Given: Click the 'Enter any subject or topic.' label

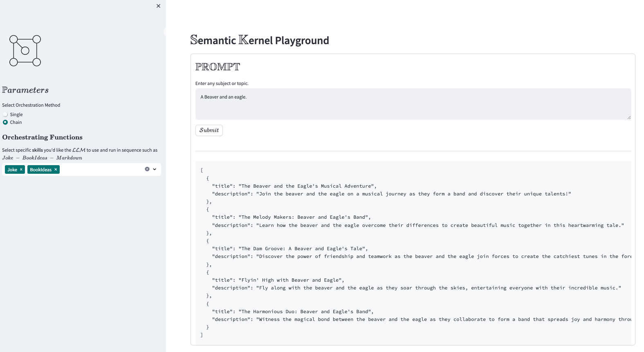Looking at the screenshot, I should point(222,83).
